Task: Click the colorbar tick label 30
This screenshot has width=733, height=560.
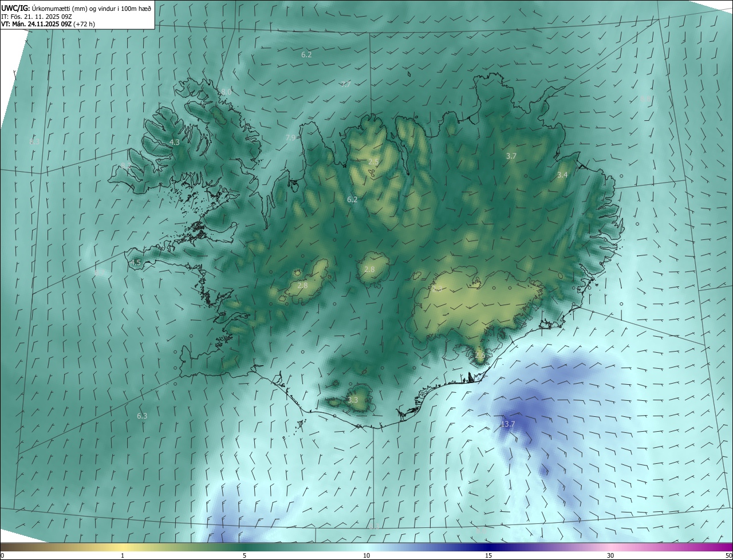Action: click(610, 555)
